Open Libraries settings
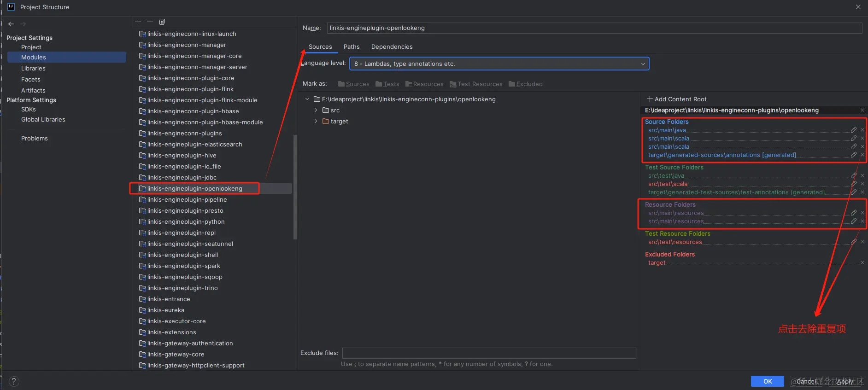868x390 pixels. click(x=33, y=68)
